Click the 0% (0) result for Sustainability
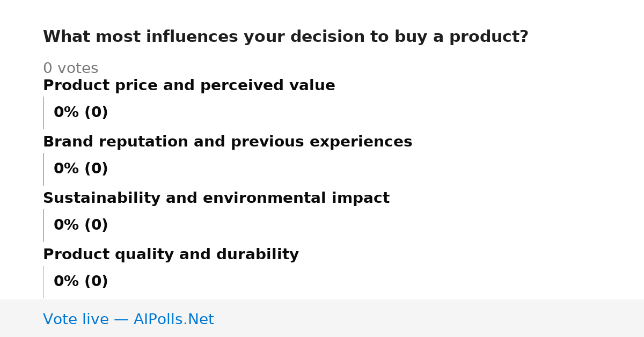This screenshot has height=337, width=644. 81,225
